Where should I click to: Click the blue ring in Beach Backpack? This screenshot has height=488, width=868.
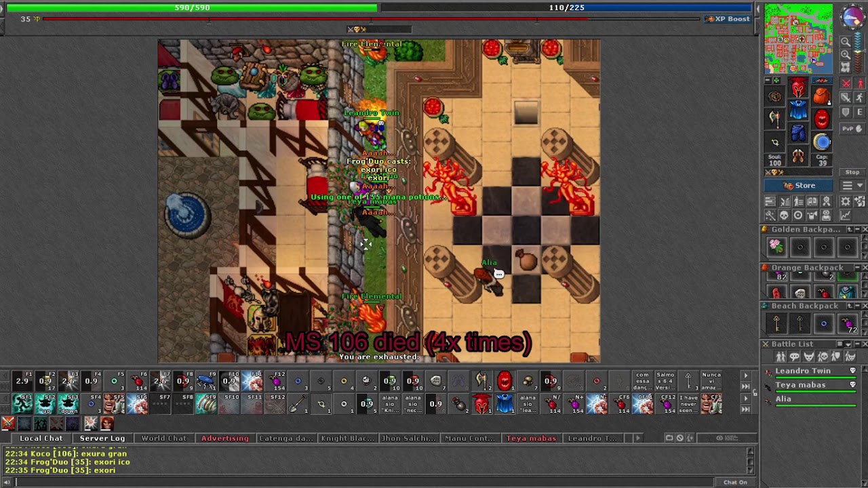pos(823,324)
